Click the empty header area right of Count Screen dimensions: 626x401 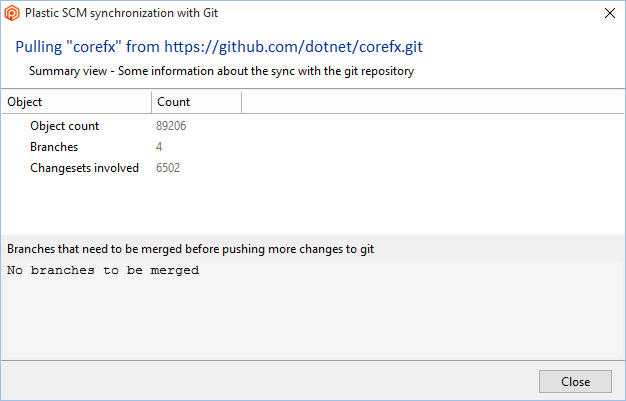(430, 101)
